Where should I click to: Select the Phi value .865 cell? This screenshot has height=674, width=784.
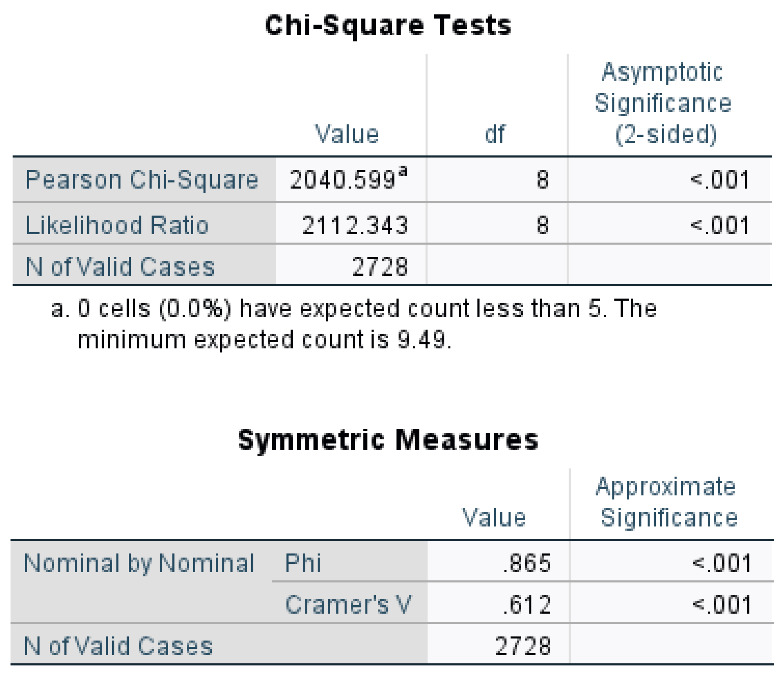tap(527, 563)
